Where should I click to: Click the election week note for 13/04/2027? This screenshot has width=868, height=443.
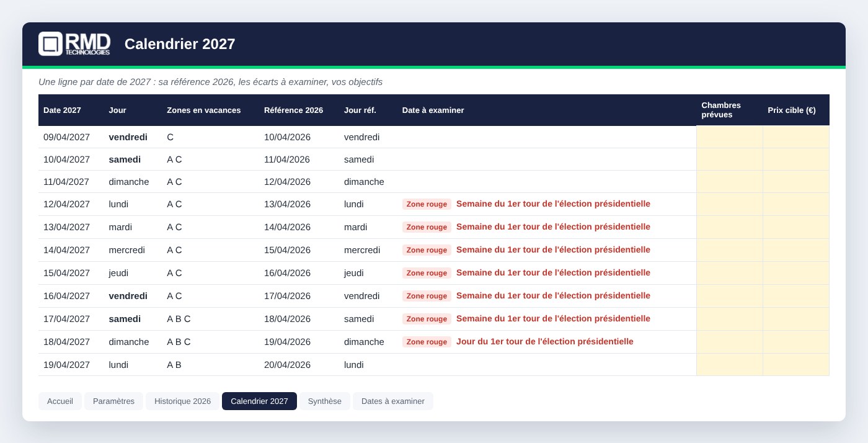pos(553,227)
